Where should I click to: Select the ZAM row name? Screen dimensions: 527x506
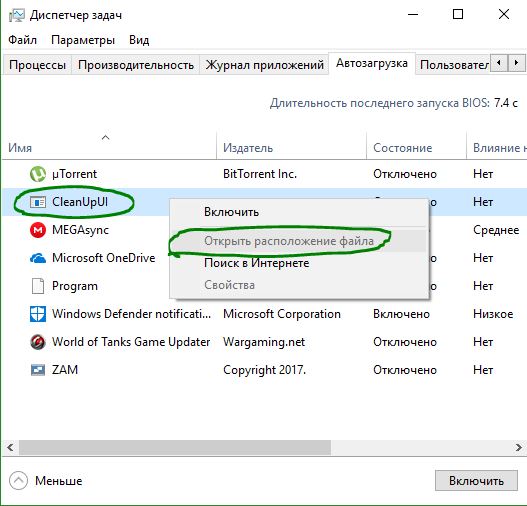click(65, 370)
